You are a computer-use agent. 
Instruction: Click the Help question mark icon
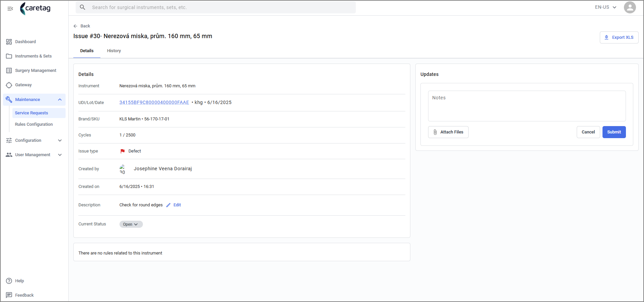[9, 281]
